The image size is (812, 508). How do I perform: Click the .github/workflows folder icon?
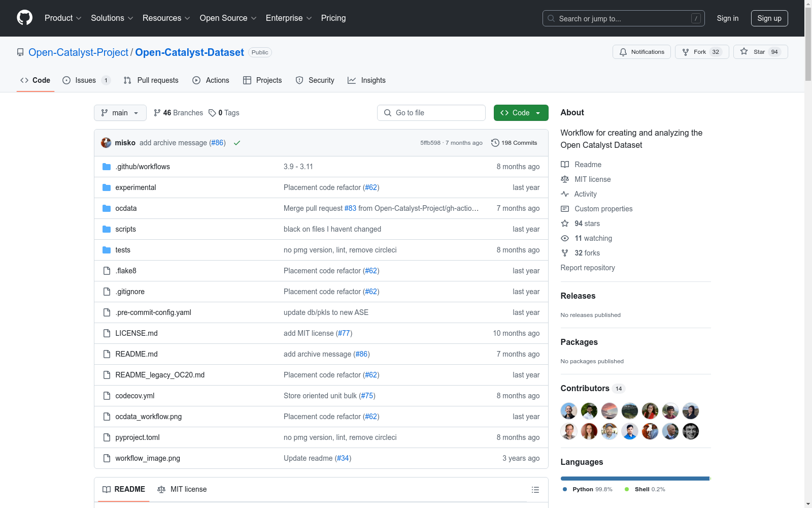[107, 167]
